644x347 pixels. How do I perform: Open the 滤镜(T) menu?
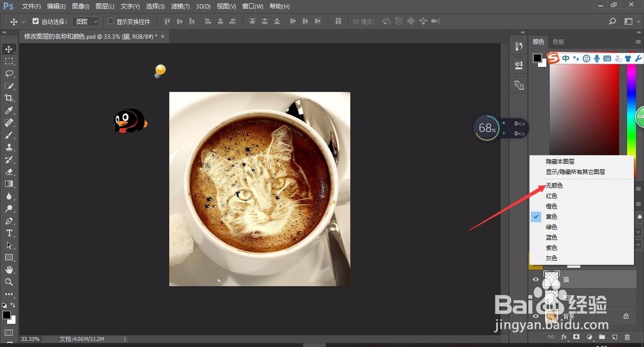tap(180, 6)
